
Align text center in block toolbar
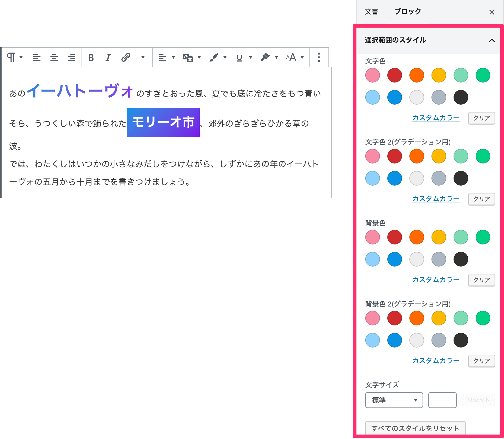pyautogui.click(x=54, y=57)
